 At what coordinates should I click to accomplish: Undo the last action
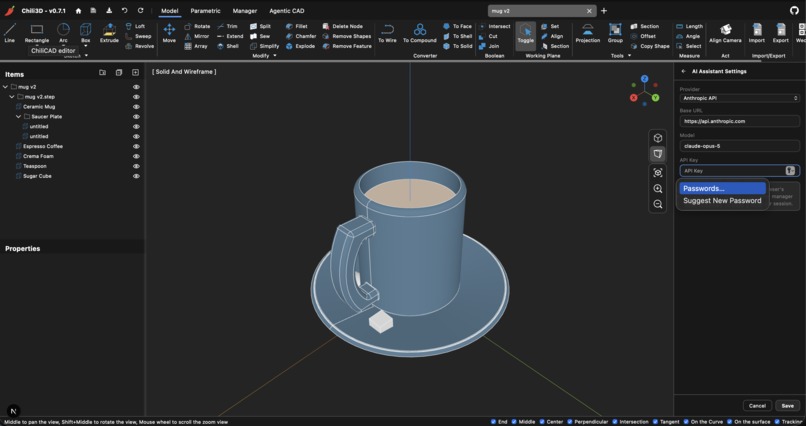coord(124,11)
